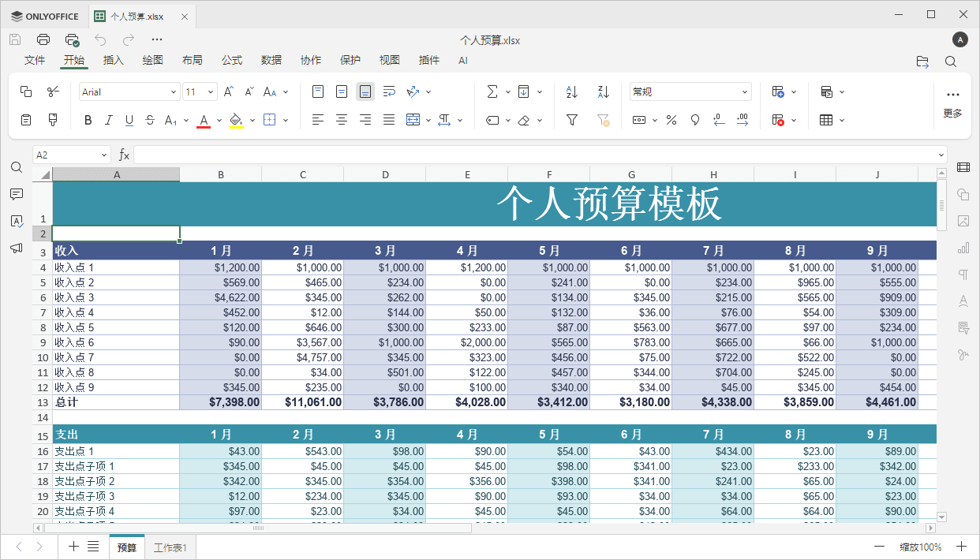Viewport: 980px width, 560px height.
Task: Open Comments from the left sidebar
Action: tap(17, 194)
